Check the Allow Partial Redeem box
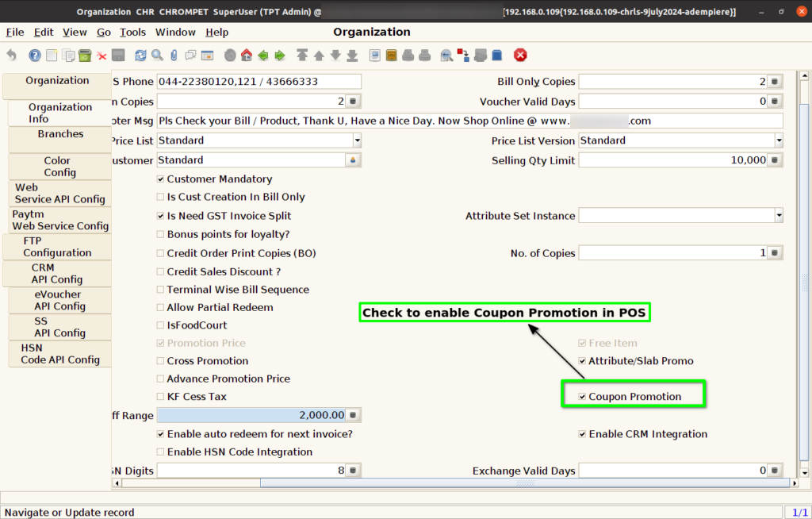This screenshot has width=812, height=519. click(160, 307)
